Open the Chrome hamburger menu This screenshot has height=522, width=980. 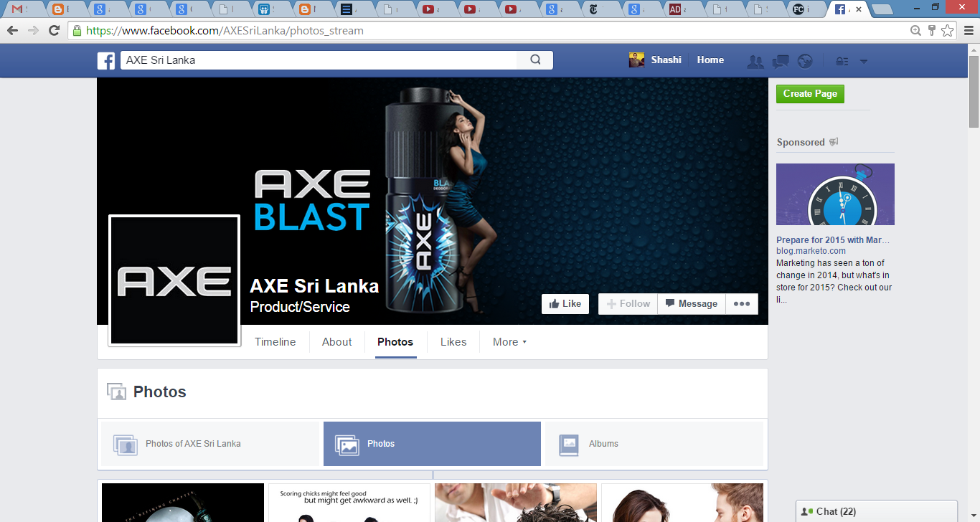click(969, 31)
